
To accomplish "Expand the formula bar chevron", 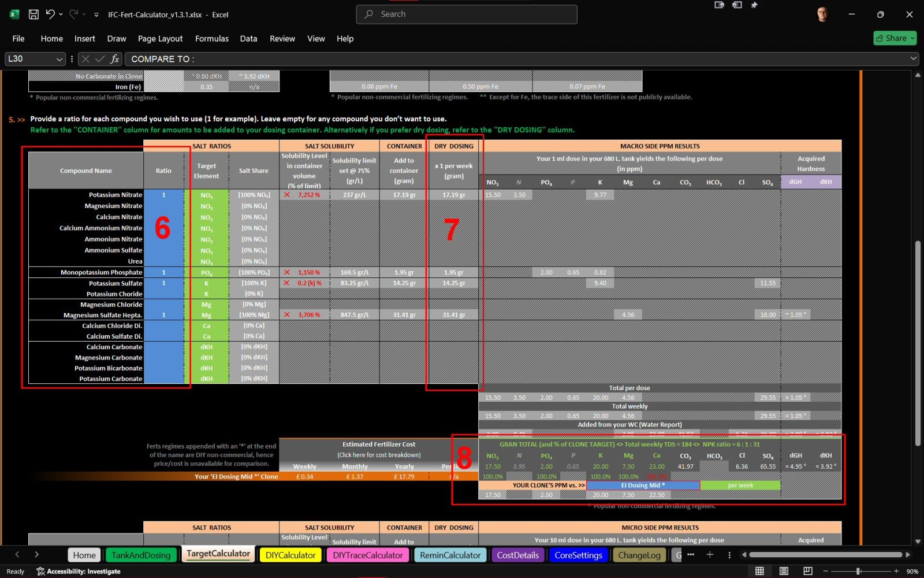I will pos(913,58).
